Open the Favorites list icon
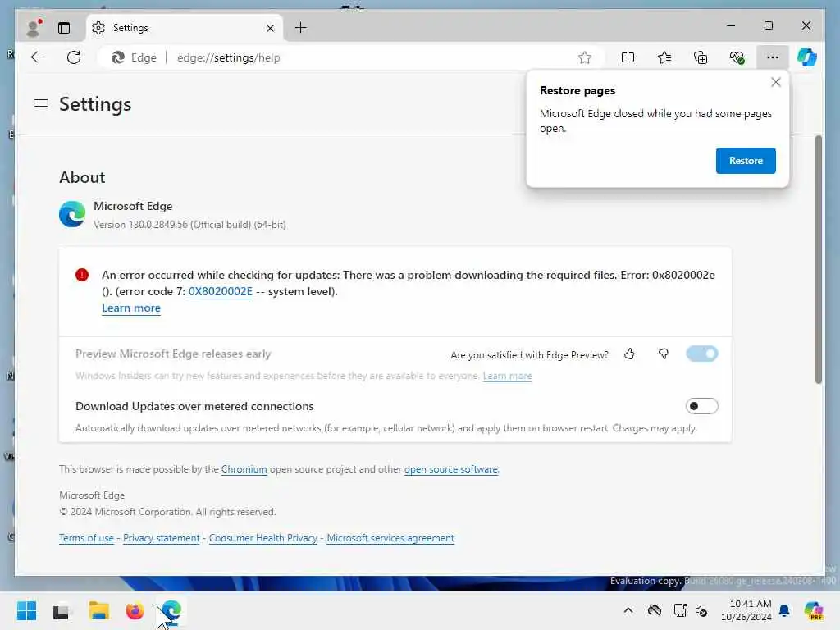Viewport: 840px width, 630px height. pos(664,57)
